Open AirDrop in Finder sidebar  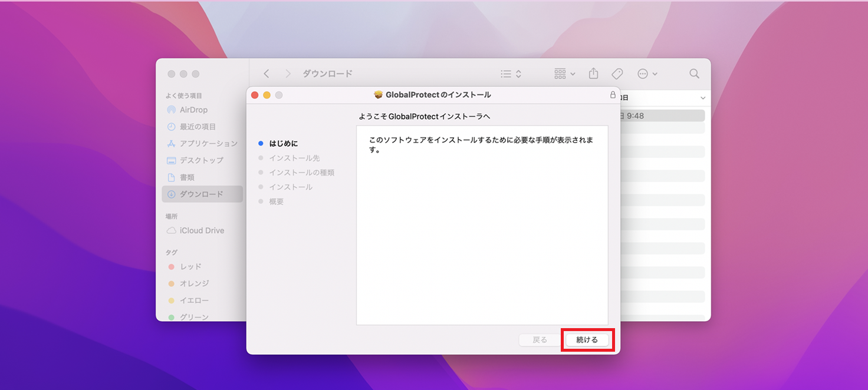202,110
